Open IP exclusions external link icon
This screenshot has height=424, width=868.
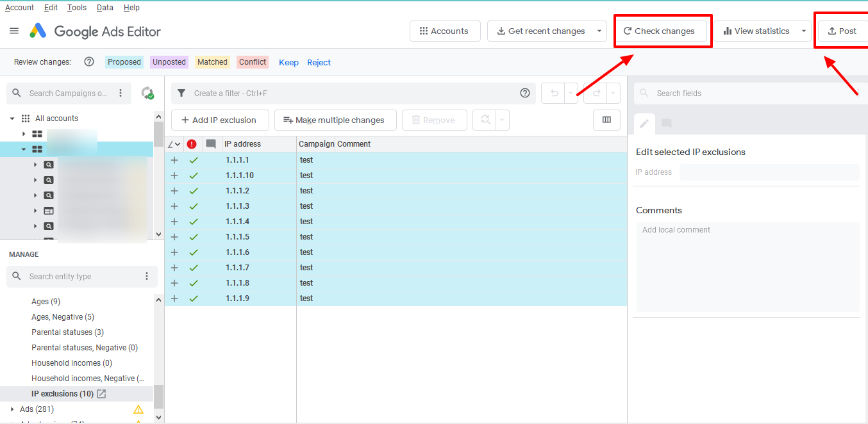coord(101,394)
